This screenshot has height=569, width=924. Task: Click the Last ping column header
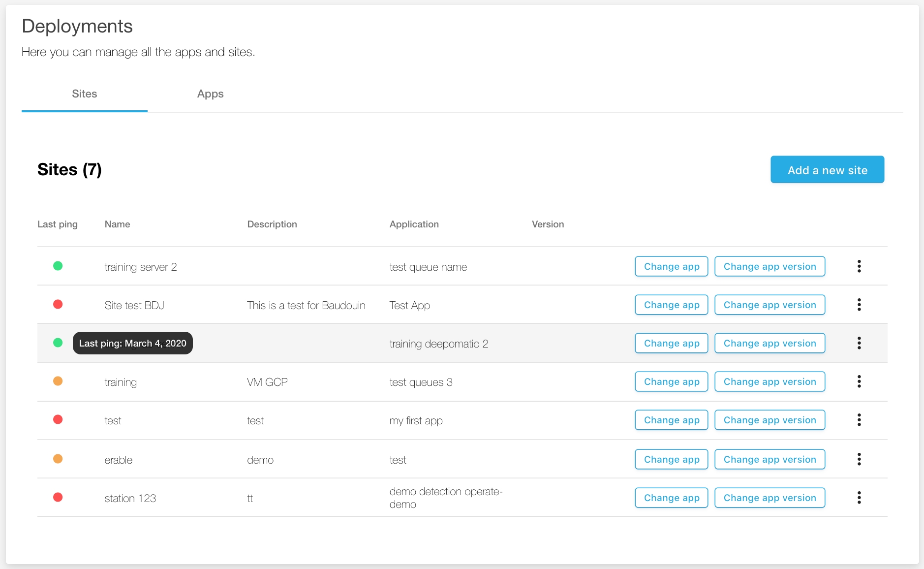tap(58, 224)
